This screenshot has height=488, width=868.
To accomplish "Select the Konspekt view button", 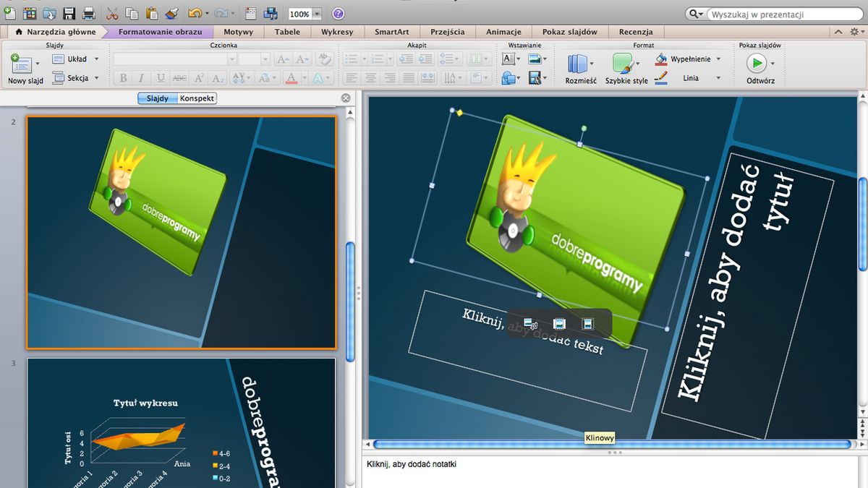I will tap(197, 98).
